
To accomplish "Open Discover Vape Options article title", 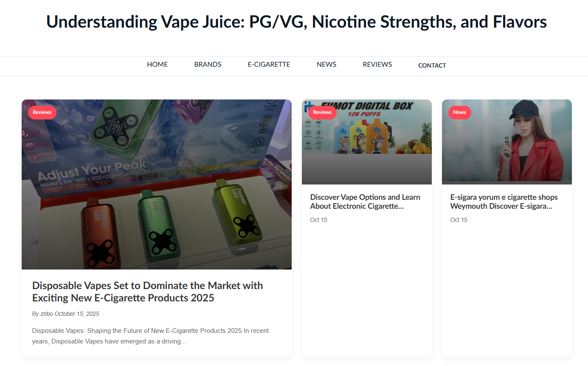I will [x=365, y=201].
